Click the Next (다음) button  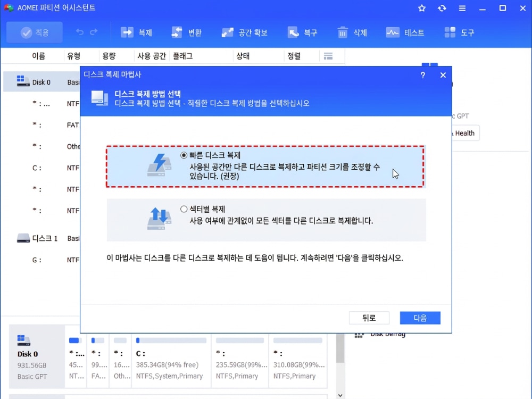(x=420, y=318)
